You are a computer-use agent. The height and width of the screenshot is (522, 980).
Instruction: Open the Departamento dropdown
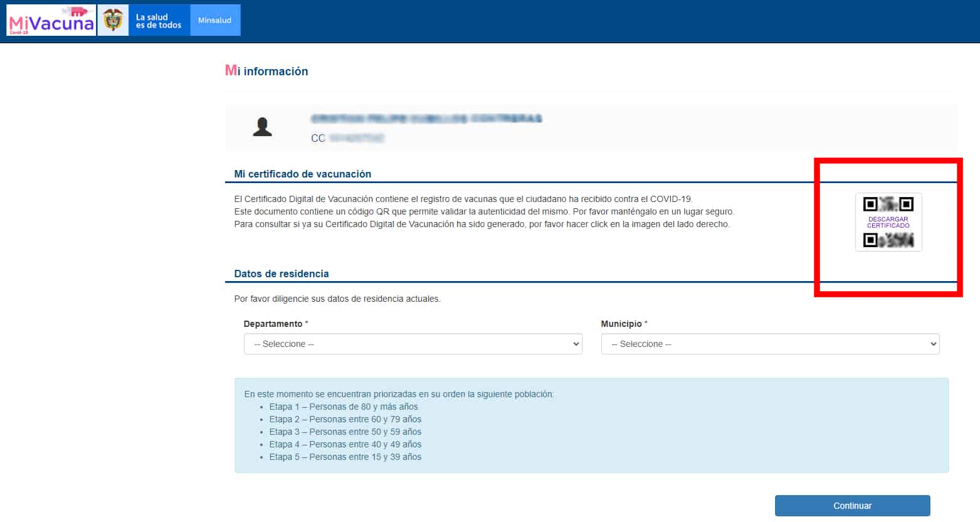pos(413,344)
